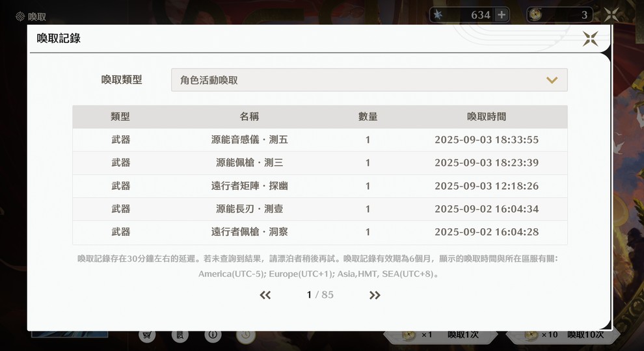
Task: Select the 遠行者矩陣・探幽 record row
Action: [x=320, y=186]
